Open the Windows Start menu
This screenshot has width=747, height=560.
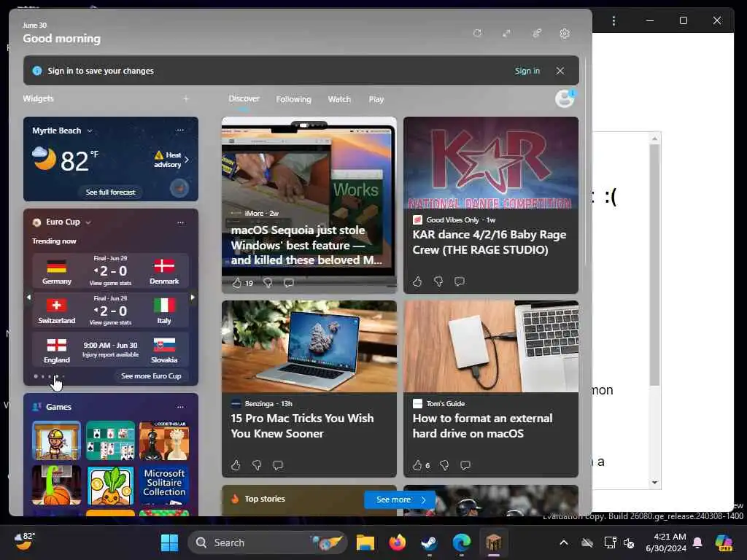click(x=169, y=542)
